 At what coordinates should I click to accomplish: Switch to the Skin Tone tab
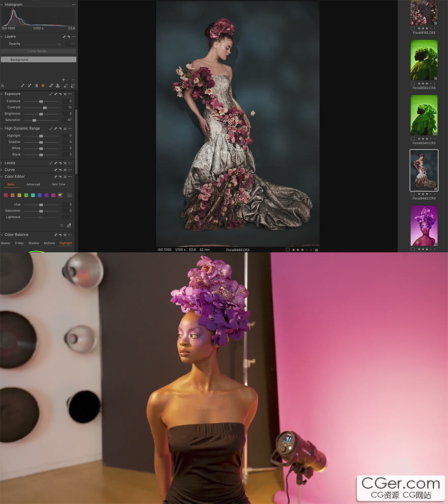coord(59,184)
